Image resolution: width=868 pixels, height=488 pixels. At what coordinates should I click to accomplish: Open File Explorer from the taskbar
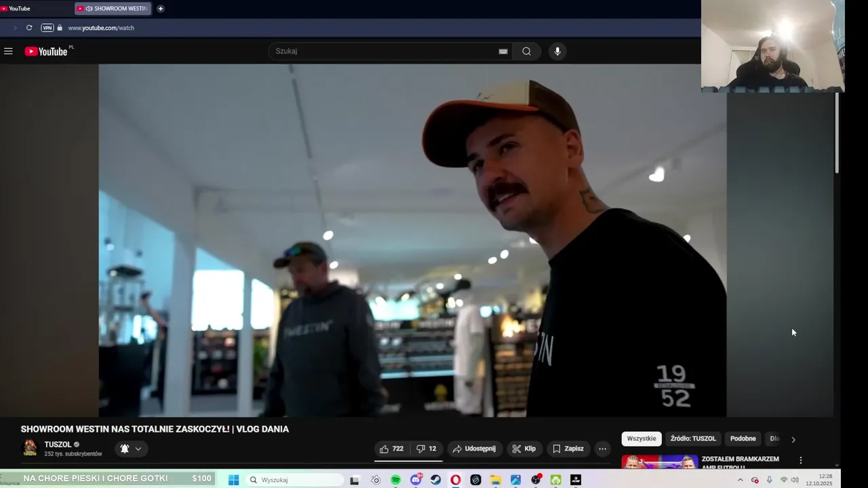click(x=496, y=480)
